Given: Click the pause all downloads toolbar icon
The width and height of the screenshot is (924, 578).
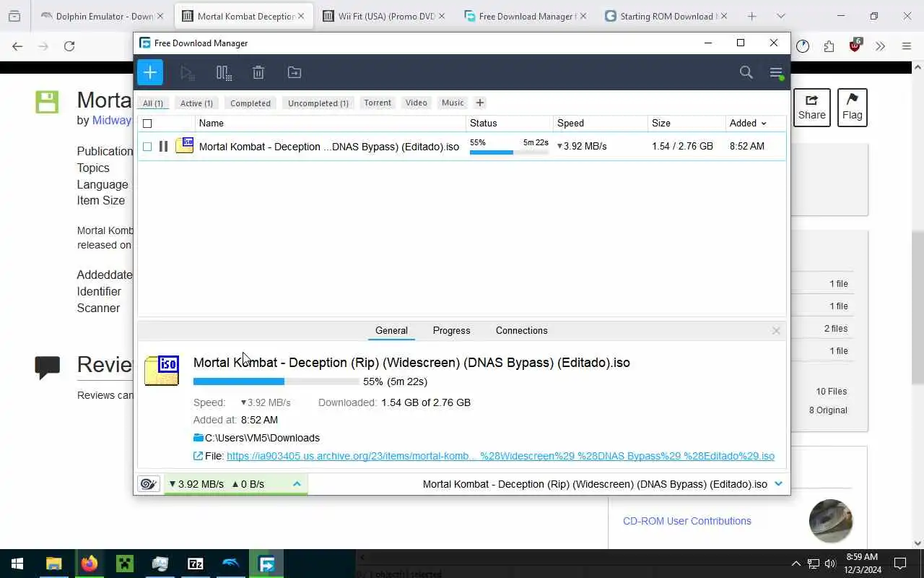Looking at the screenshot, I should coord(223,72).
